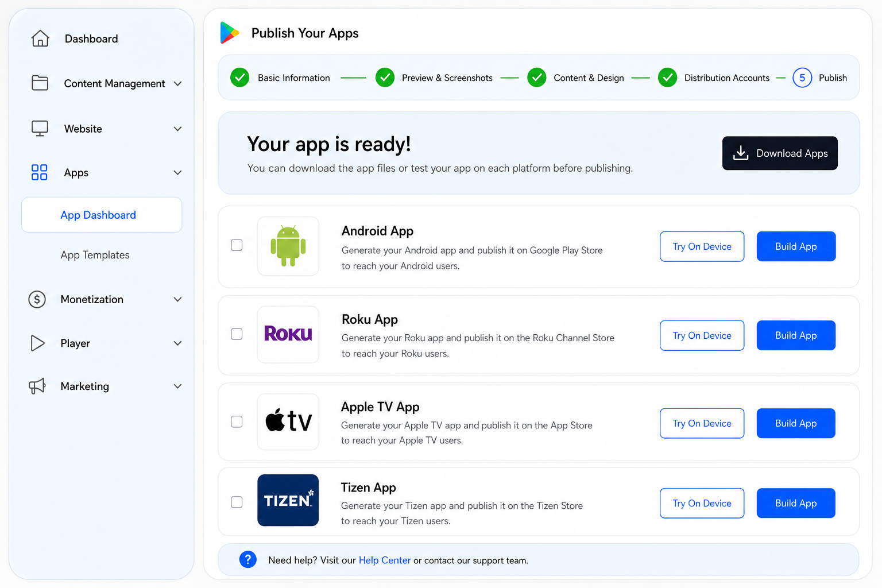The image size is (882, 588).
Task: Expand the Website menu chevron
Action: [178, 129]
